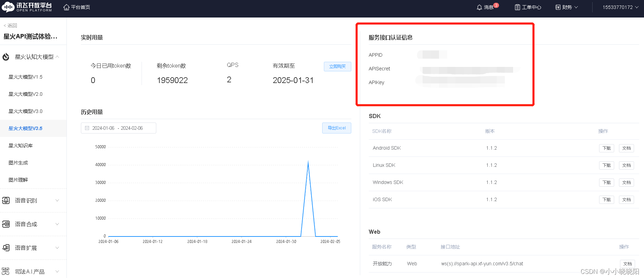Click the start date 2024-01-06 field
The height and width of the screenshot is (278, 644).
(103, 128)
